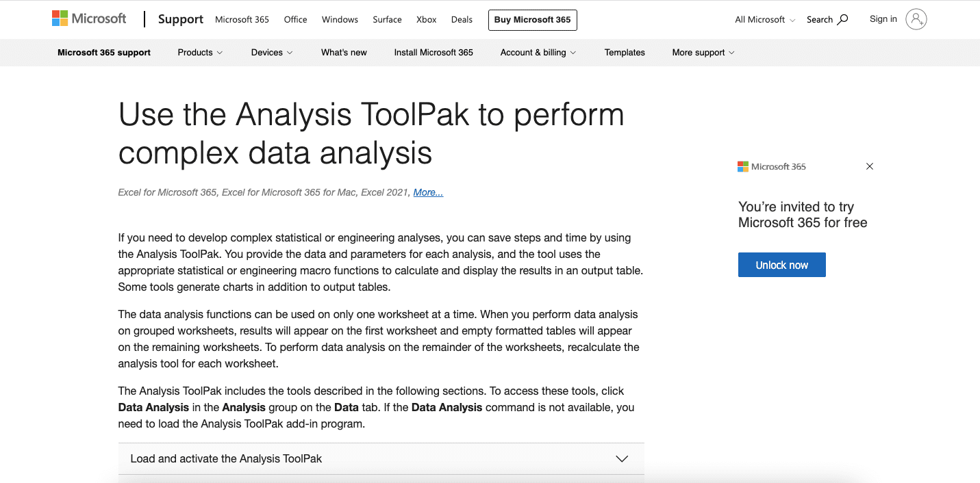Open the Templates navigation item

tap(625, 53)
